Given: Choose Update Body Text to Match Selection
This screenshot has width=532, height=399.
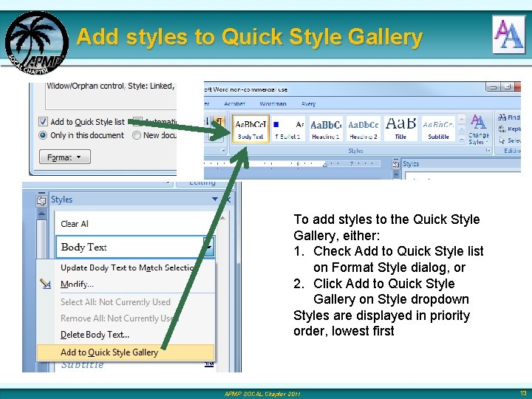Looking at the screenshot, I should (126, 267).
